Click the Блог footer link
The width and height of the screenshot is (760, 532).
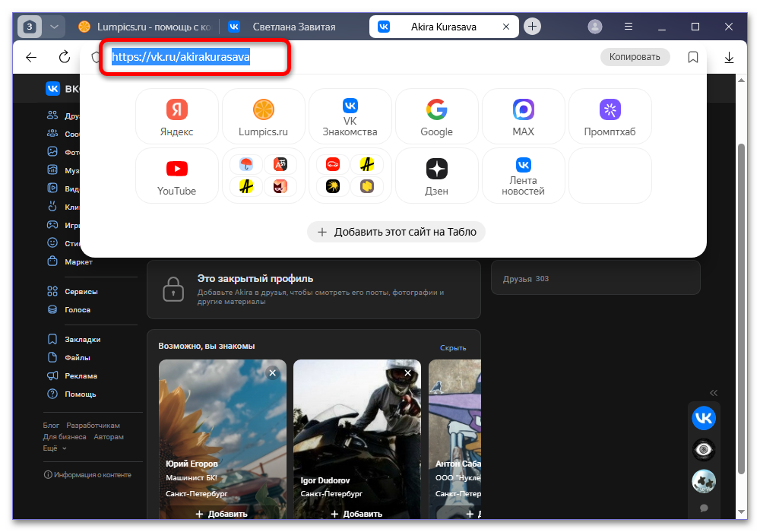pos(51,426)
